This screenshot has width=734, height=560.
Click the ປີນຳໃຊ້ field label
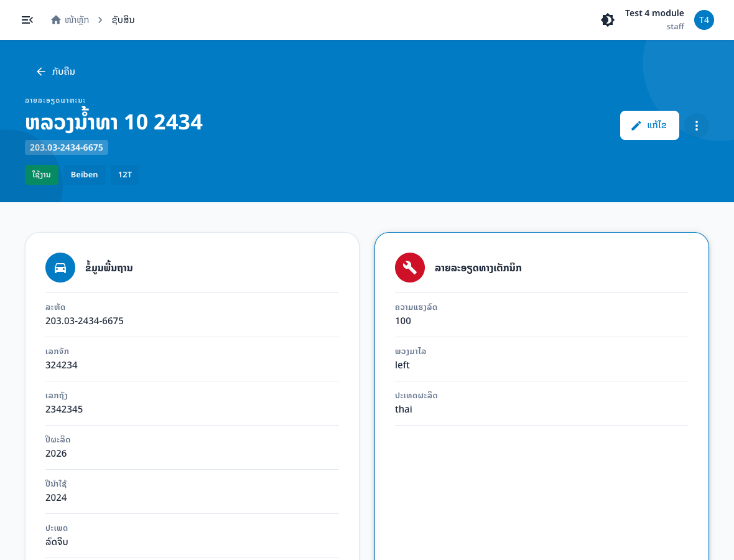point(56,483)
